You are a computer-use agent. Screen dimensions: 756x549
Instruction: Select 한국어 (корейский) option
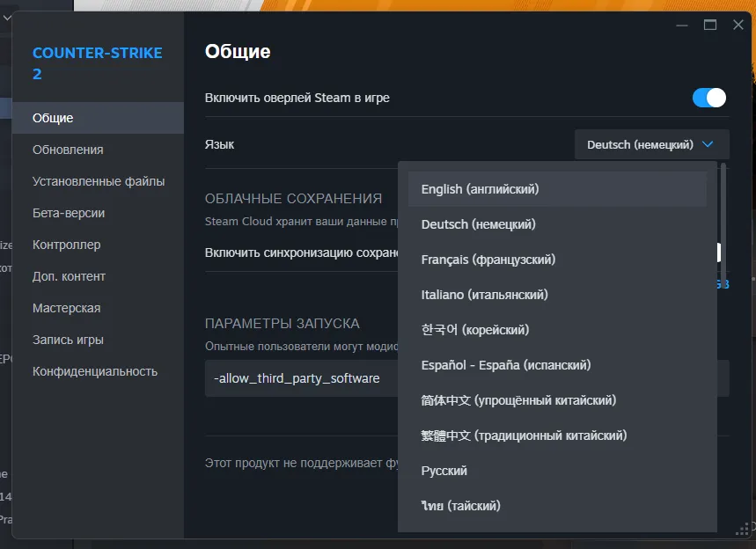557,330
